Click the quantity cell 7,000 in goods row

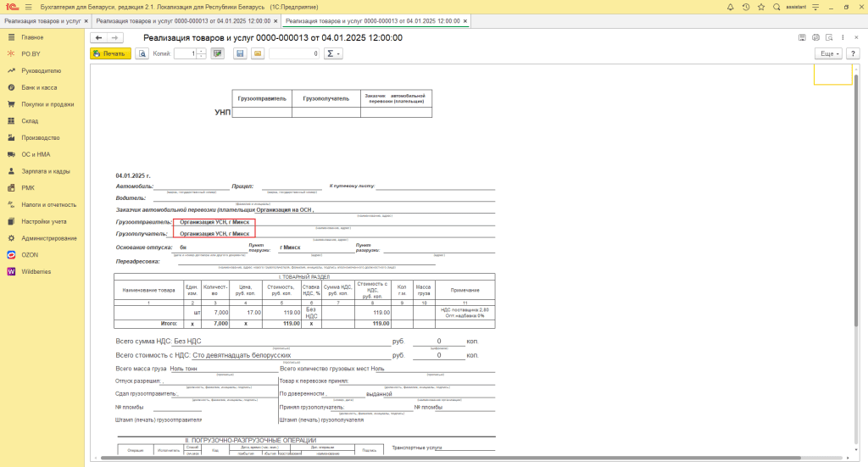click(215, 313)
